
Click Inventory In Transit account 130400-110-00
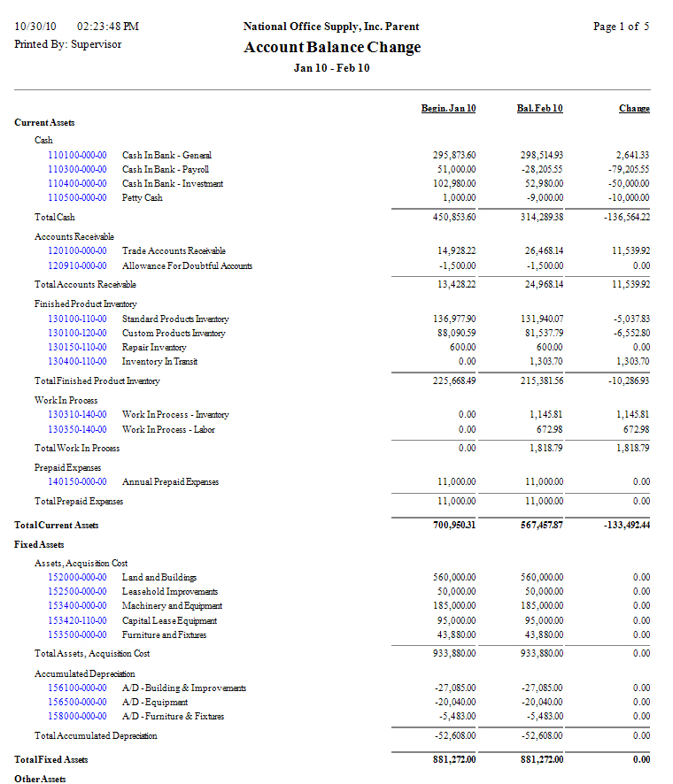pos(77,362)
